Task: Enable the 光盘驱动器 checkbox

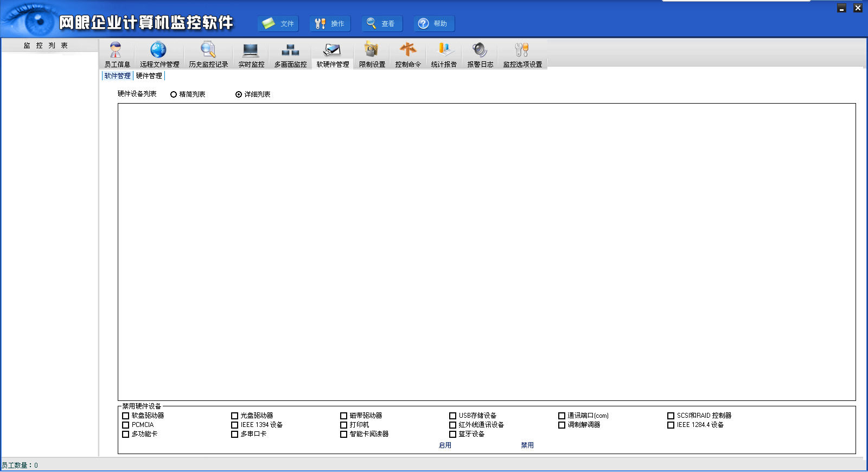Action: [x=235, y=416]
